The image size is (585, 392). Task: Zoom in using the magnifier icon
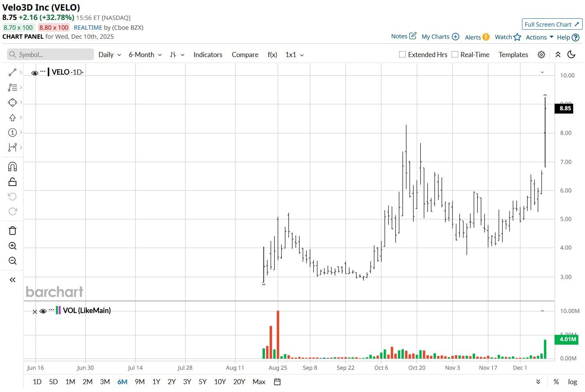(12, 246)
